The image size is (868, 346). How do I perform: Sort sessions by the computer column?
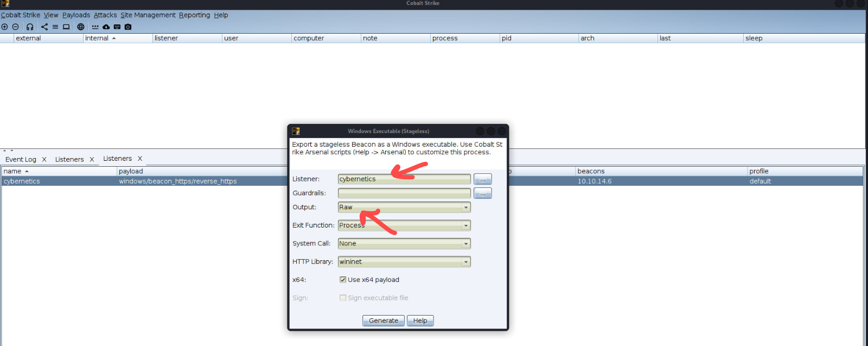[326, 38]
